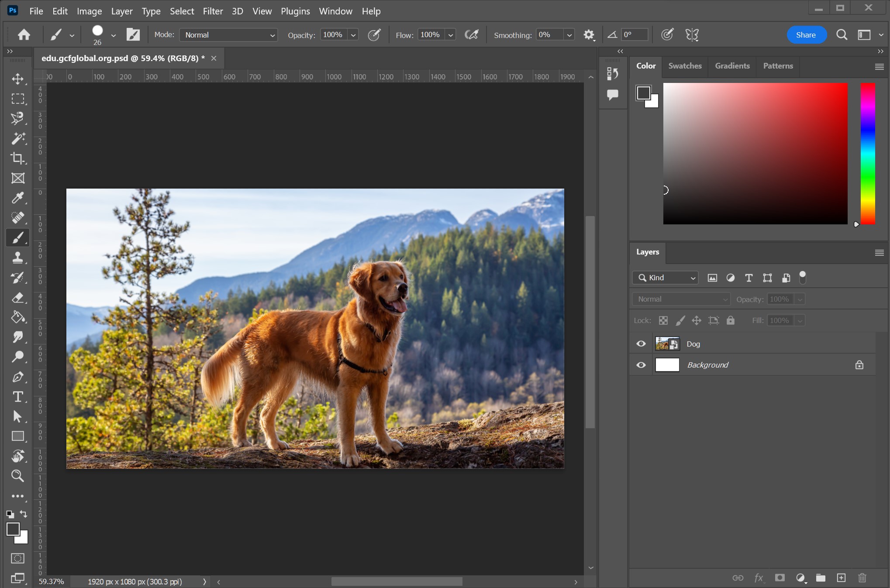Image resolution: width=890 pixels, height=588 pixels.
Task: Toggle visibility of Dog layer
Action: point(641,343)
